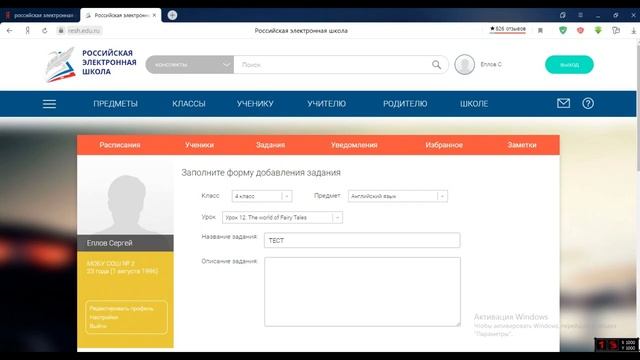
Task: Open the Ученику menu
Action: pyautogui.click(x=255, y=104)
